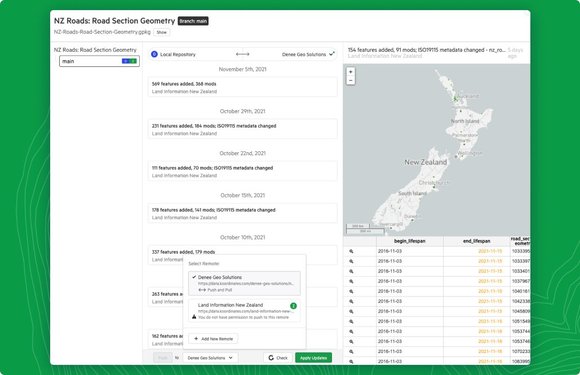Screen dimensions: 580x375
Task: Click the Check button
Action: point(278,358)
